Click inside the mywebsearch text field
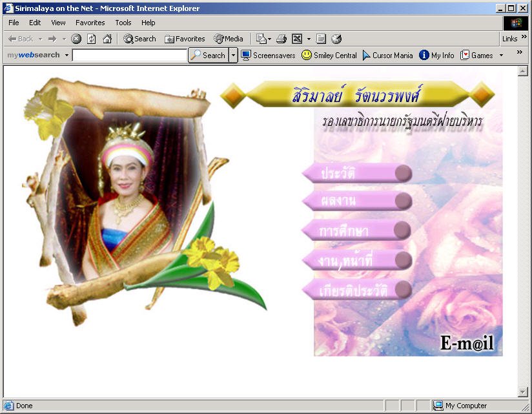532x414 pixels. 129,56
